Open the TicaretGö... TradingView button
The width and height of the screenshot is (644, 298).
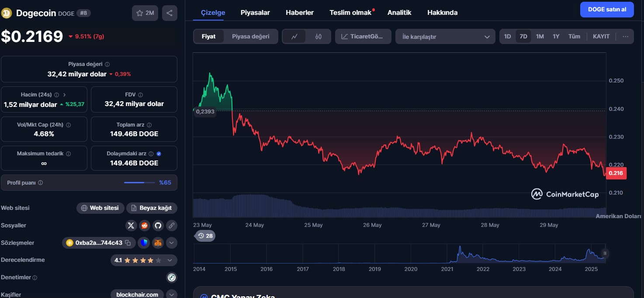pyautogui.click(x=363, y=37)
